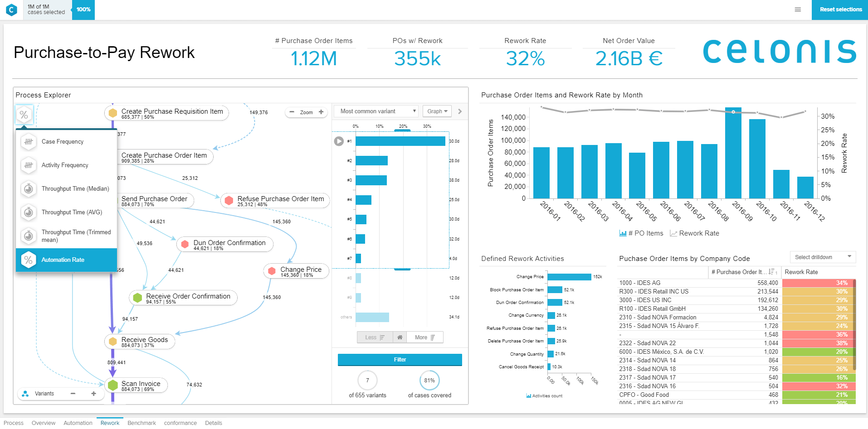Open the Select drilldown dropdown
The width and height of the screenshot is (868, 429).
coord(823,257)
